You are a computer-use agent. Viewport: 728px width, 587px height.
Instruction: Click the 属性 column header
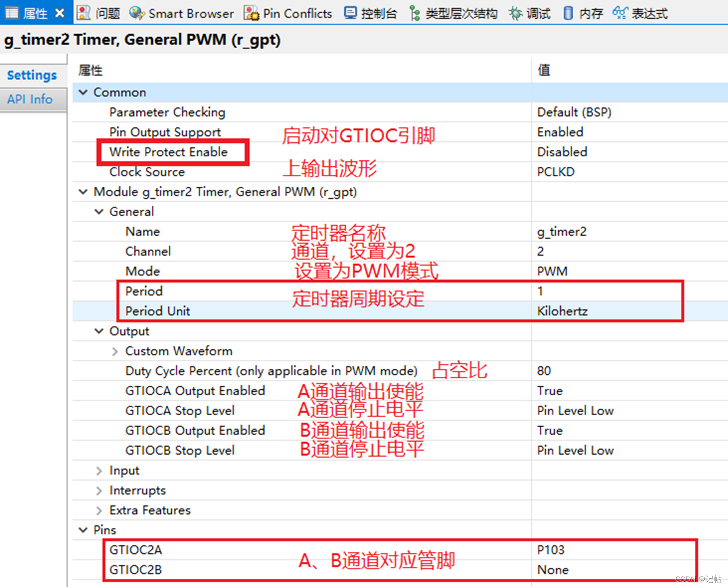pos(90,70)
